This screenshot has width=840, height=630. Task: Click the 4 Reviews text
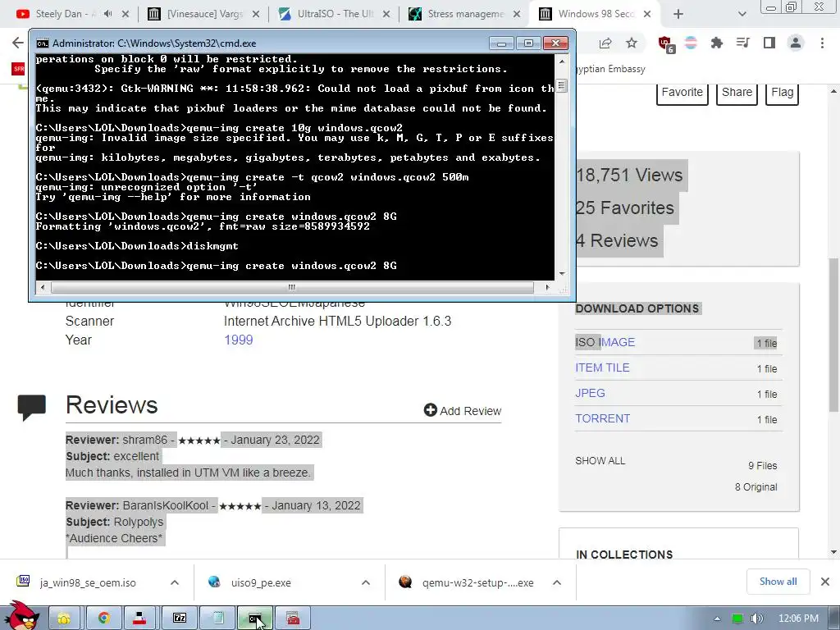coord(617,241)
